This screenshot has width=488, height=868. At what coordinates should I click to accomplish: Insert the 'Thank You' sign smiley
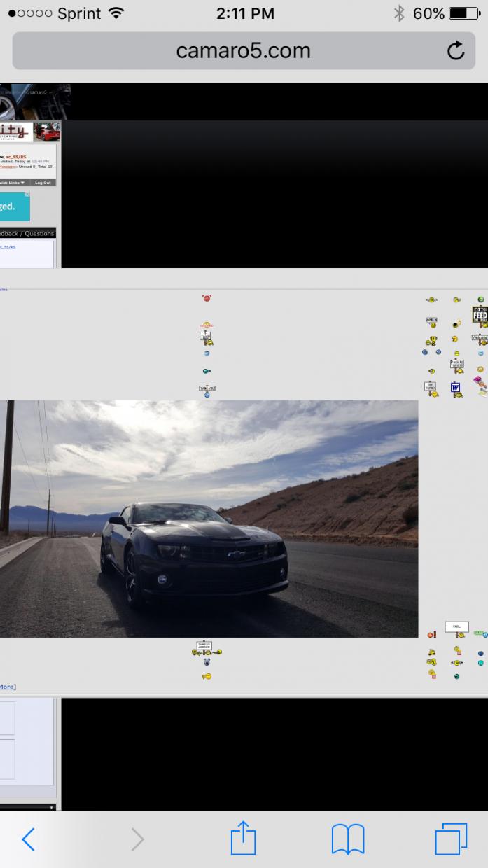pyautogui.click(x=207, y=391)
